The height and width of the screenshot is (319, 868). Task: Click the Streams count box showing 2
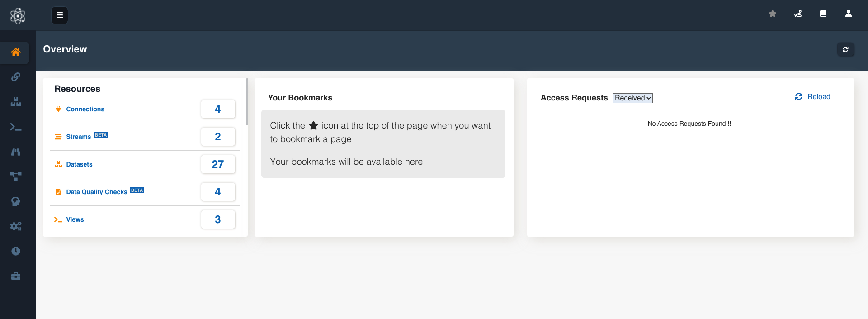pyautogui.click(x=218, y=137)
